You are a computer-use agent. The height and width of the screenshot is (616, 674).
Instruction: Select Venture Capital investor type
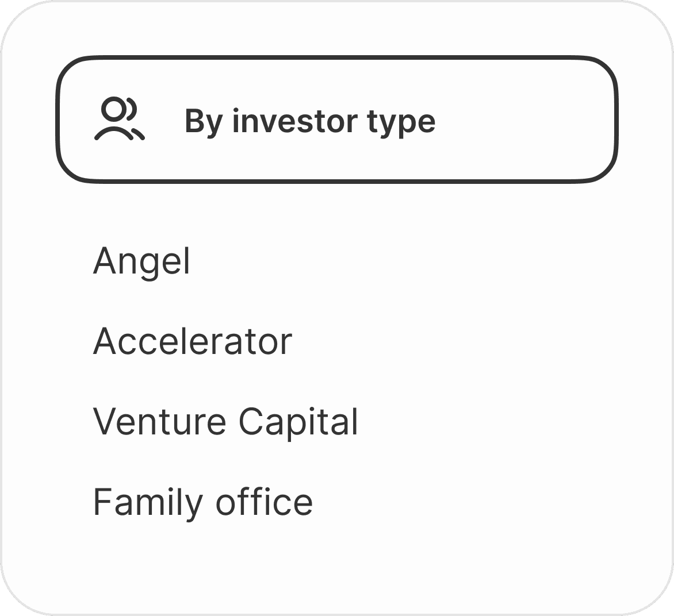point(225,421)
